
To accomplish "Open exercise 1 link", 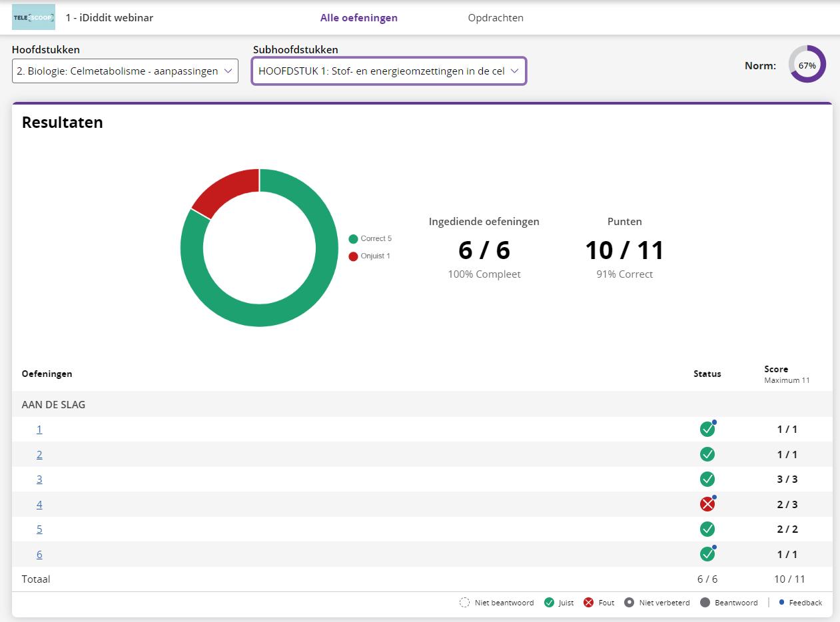I will (39, 429).
